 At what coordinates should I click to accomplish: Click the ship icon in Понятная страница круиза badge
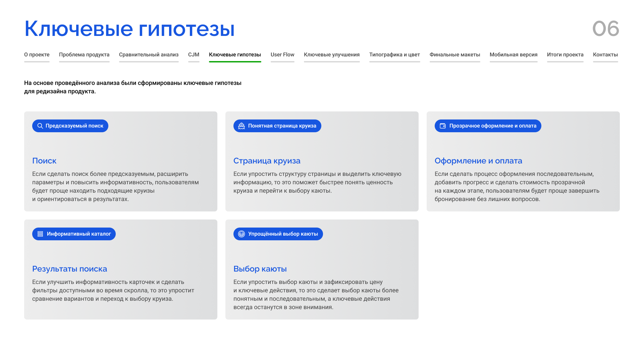[x=241, y=126]
